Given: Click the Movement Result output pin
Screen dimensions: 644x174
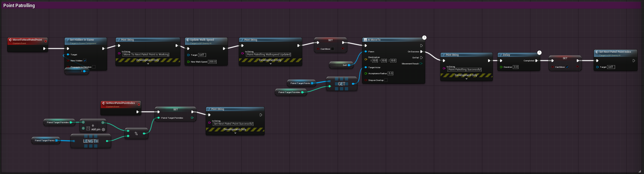Looking at the screenshot, I should (421, 64).
